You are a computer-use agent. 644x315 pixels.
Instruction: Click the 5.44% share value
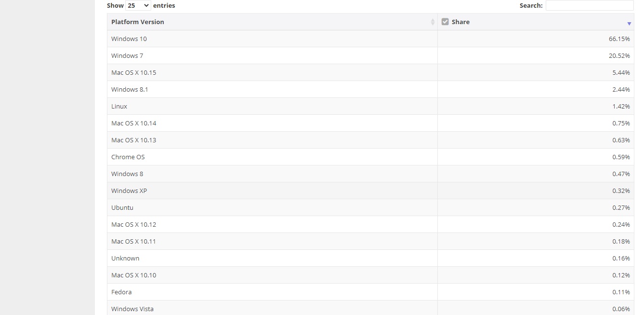pos(621,72)
